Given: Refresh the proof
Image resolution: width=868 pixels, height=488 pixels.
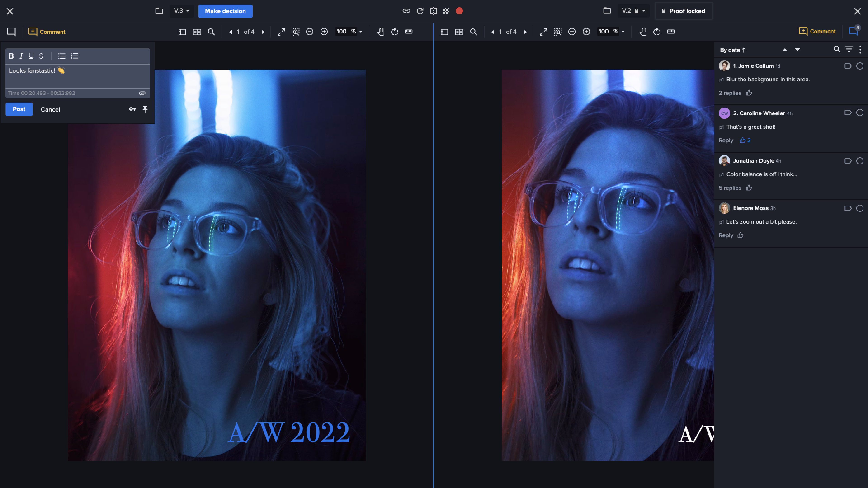Looking at the screenshot, I should 420,11.
